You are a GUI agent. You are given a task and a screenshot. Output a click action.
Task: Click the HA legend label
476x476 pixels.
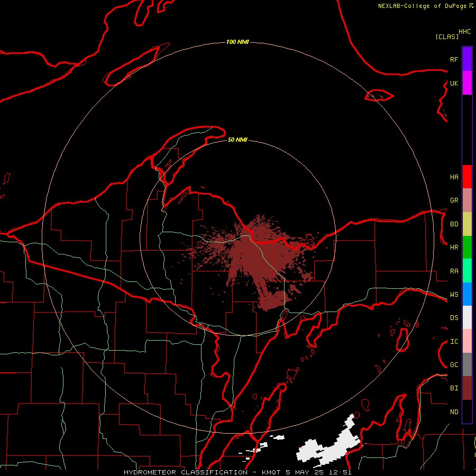point(454,177)
